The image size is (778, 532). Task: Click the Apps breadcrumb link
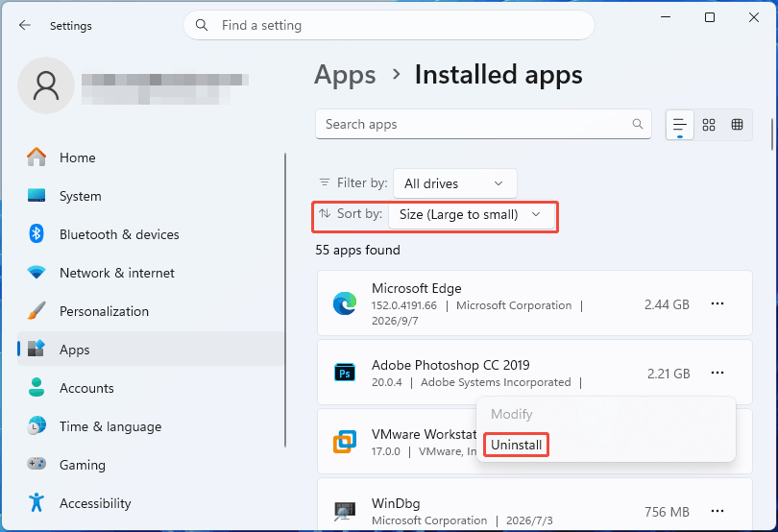point(346,75)
